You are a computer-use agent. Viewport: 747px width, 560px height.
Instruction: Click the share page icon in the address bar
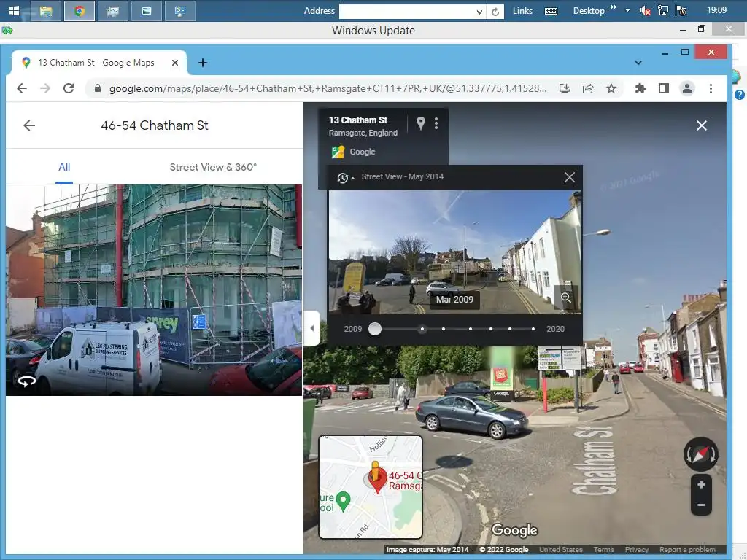(588, 88)
